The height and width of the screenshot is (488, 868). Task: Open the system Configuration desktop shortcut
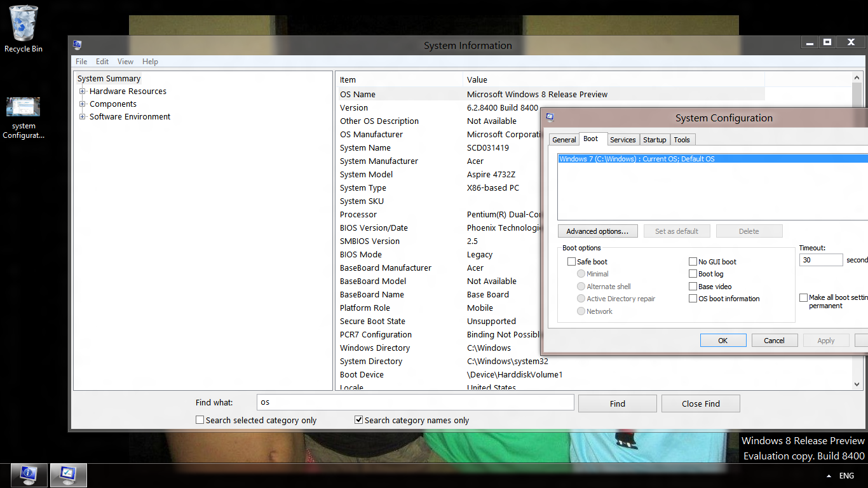point(24,118)
